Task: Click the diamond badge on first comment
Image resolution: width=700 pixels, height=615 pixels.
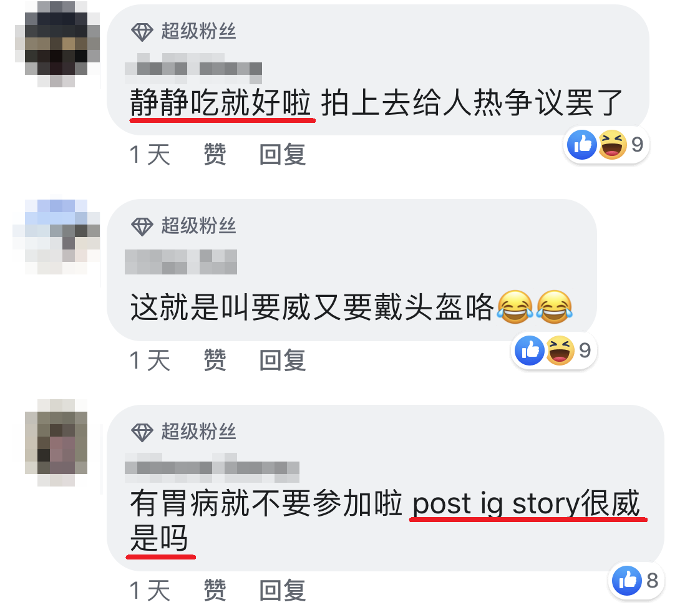Action: click(x=142, y=32)
